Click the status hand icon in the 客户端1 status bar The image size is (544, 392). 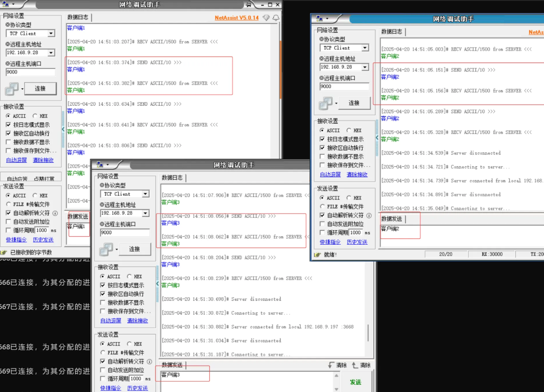(x=4, y=253)
